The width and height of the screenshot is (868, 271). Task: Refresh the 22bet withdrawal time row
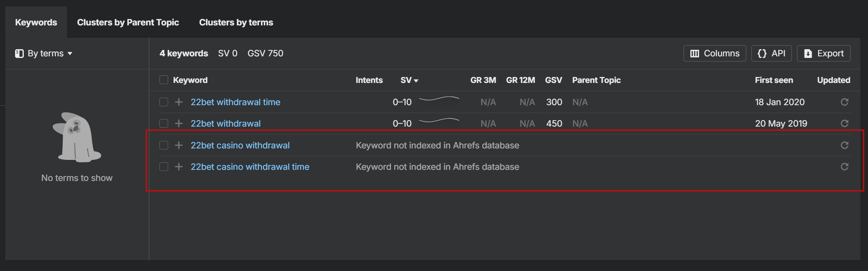coord(844,102)
